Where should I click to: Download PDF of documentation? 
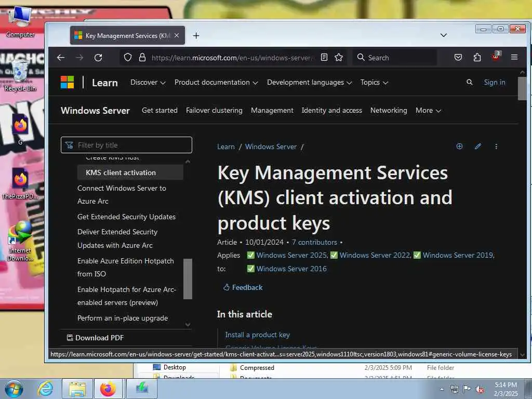pos(96,338)
